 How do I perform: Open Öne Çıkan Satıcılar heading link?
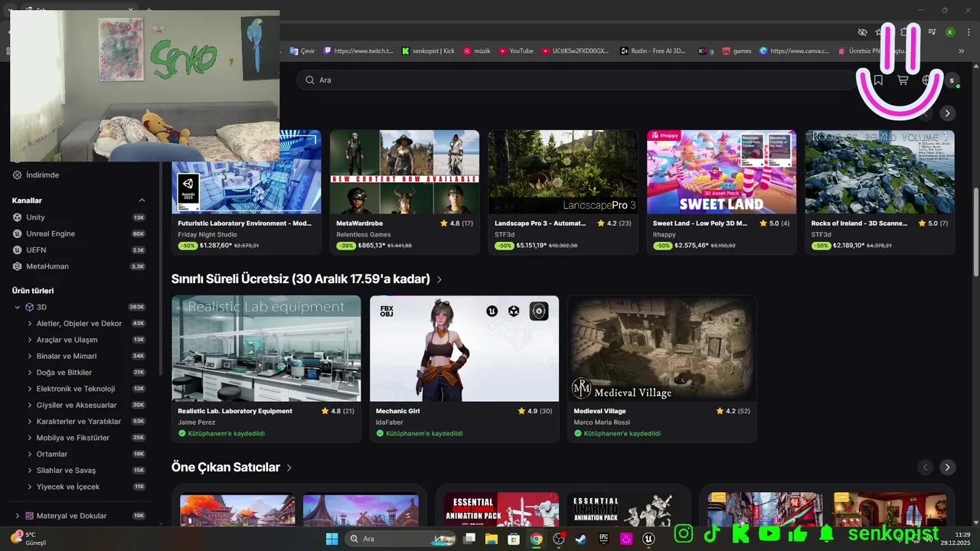coord(231,467)
